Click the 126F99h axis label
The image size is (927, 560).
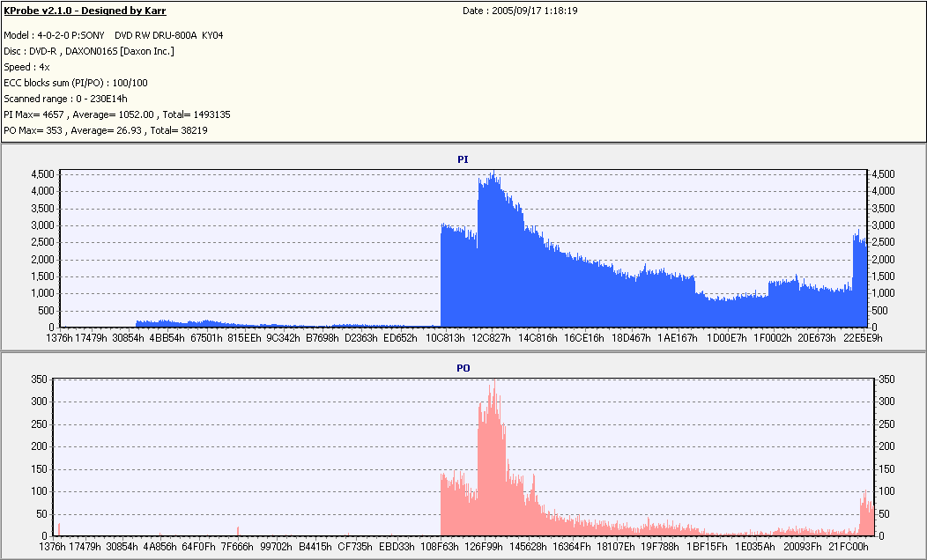tap(483, 547)
